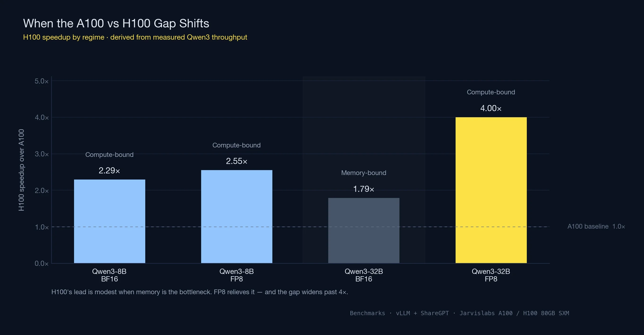This screenshot has width=644, height=335.
Task: Click the Qwen3-32B FP8 axis label
Action: [490, 275]
